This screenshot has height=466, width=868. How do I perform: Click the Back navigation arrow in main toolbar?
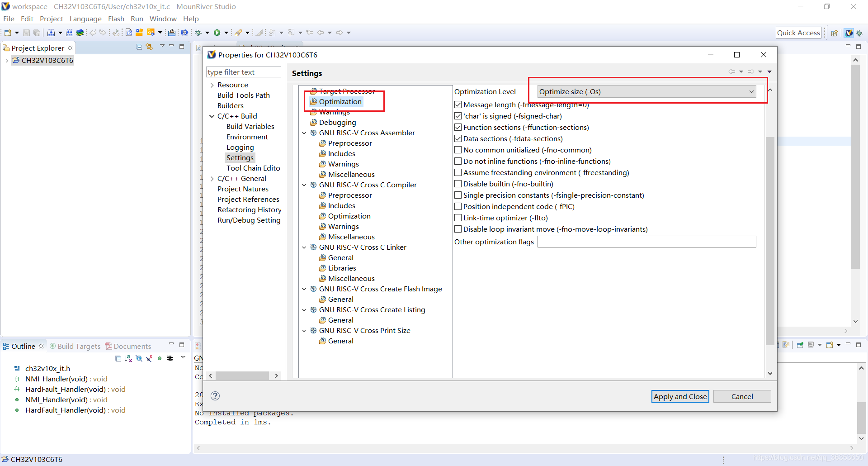coord(321,33)
